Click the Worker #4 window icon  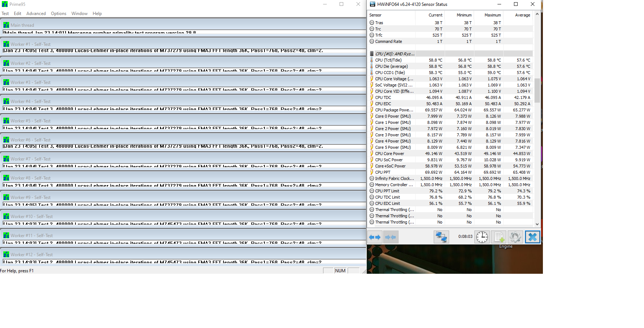tap(6, 101)
